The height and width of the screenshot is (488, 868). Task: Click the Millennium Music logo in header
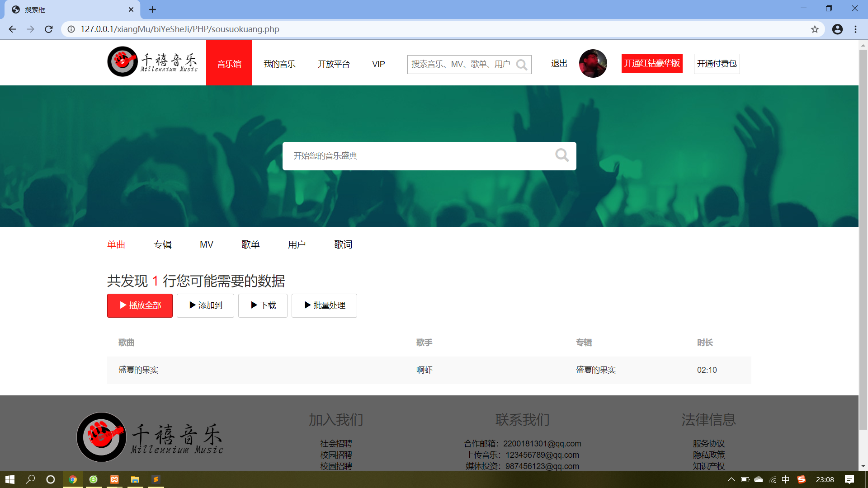pyautogui.click(x=152, y=62)
